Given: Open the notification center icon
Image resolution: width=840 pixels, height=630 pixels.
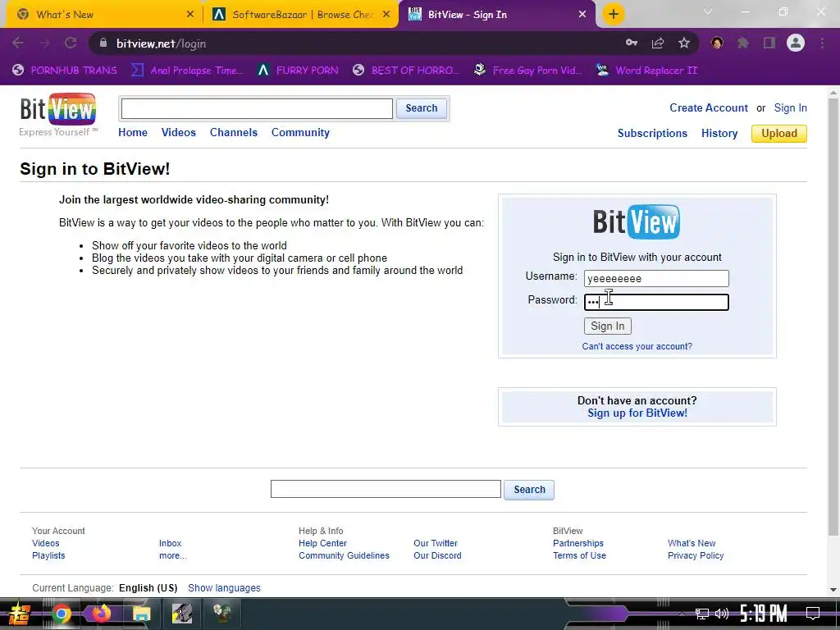Looking at the screenshot, I should coord(813,614).
